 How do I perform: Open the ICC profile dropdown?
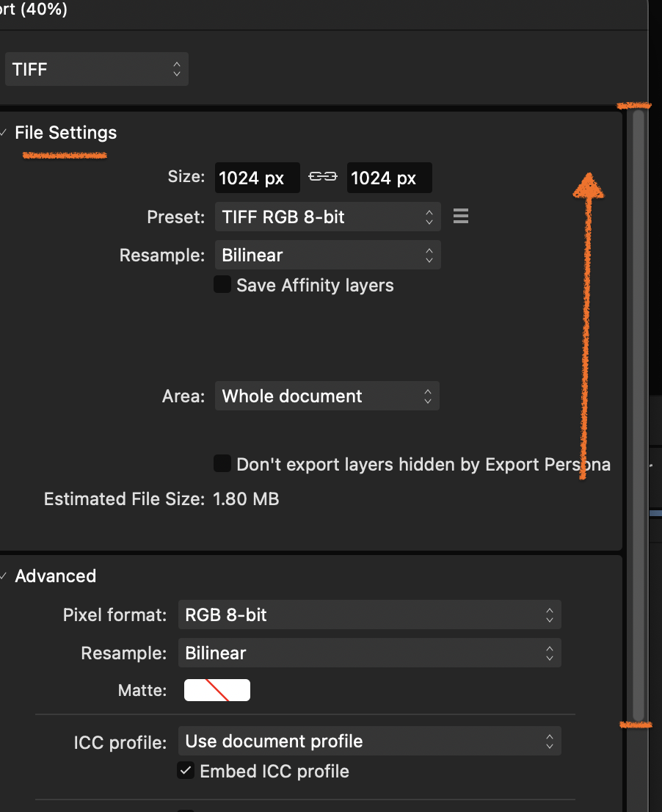[370, 741]
